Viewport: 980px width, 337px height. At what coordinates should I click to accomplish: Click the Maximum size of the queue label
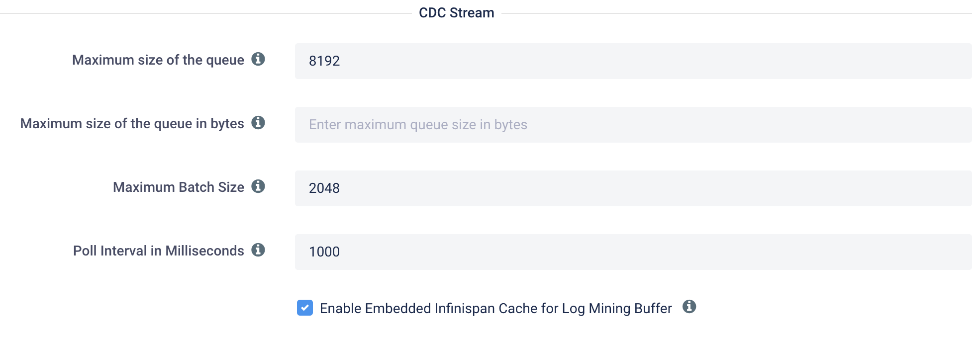[x=158, y=59]
